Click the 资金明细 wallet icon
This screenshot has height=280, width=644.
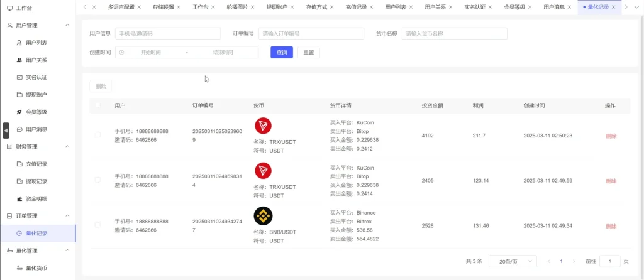tap(19, 198)
